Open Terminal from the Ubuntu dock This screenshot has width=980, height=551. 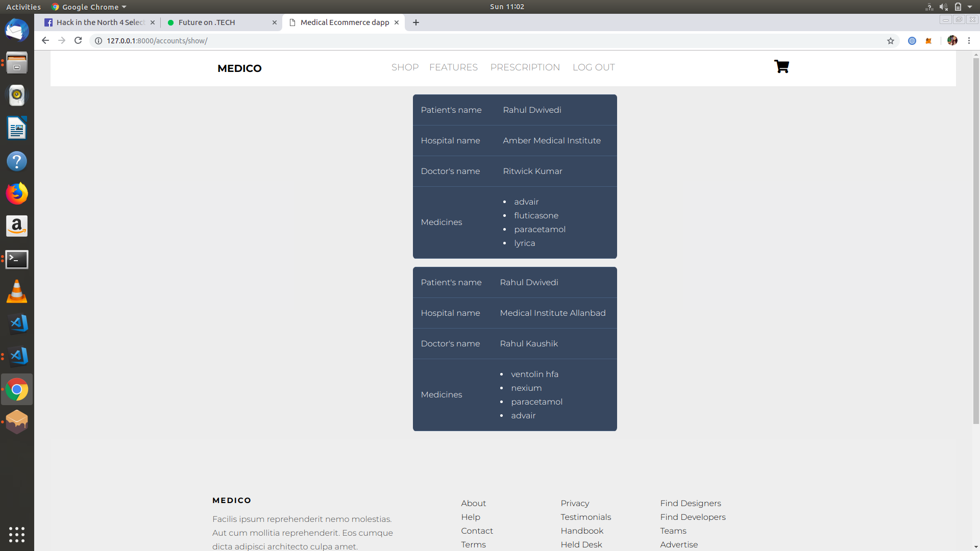click(17, 259)
